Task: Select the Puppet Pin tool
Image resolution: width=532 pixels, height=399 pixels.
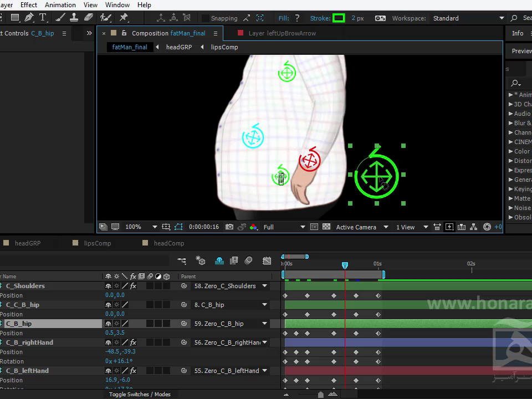Action: click(x=124, y=18)
